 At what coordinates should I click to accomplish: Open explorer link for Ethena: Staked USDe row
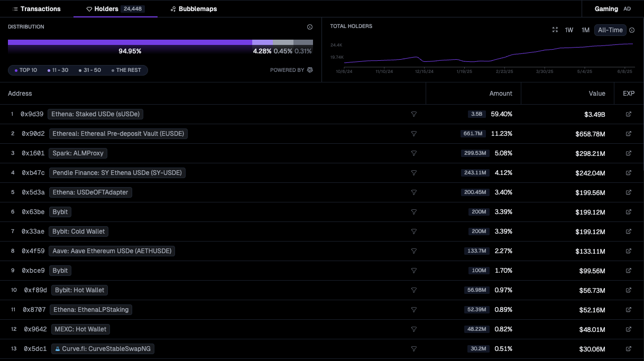(629, 114)
